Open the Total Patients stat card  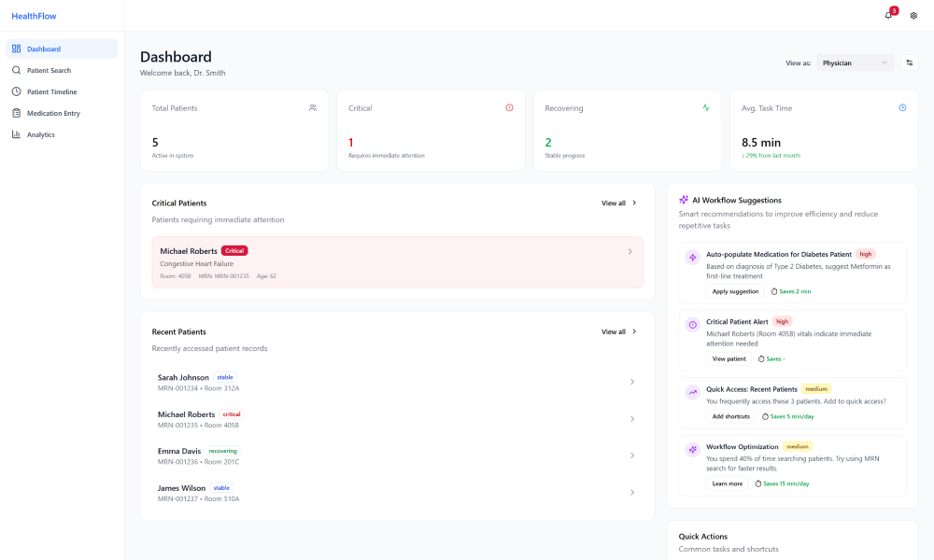(234, 131)
